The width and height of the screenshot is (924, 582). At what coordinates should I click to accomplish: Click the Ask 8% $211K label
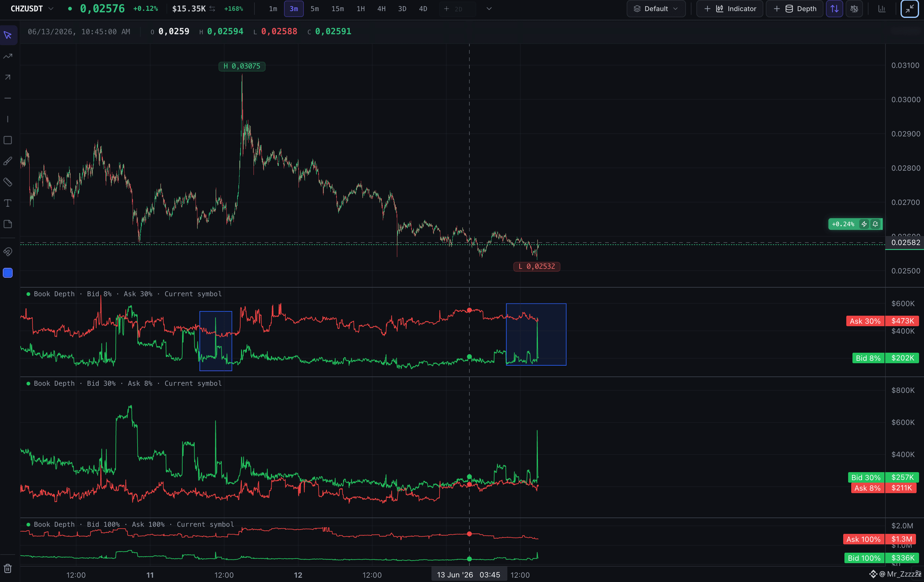coord(884,488)
